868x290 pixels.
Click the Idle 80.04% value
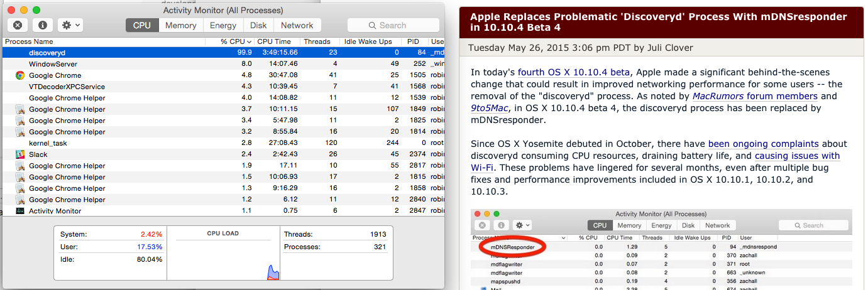click(150, 259)
